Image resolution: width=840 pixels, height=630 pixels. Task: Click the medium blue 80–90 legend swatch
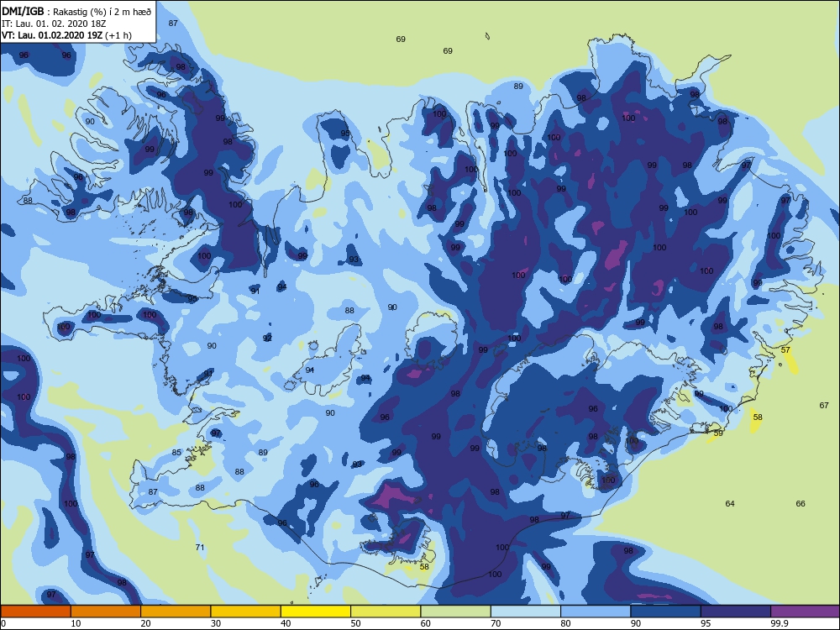[x=596, y=612]
